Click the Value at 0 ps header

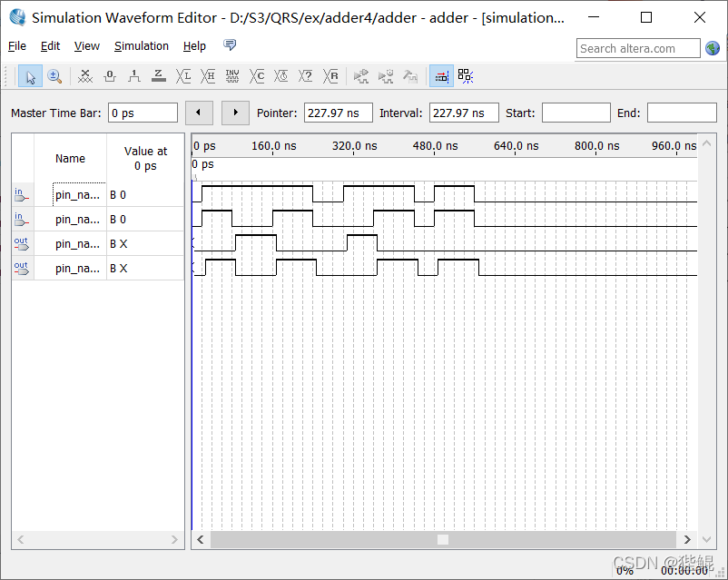pos(145,158)
